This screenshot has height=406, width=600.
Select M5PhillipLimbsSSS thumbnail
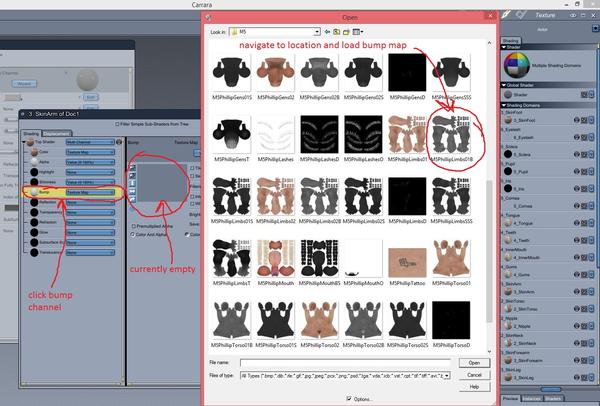(452, 197)
